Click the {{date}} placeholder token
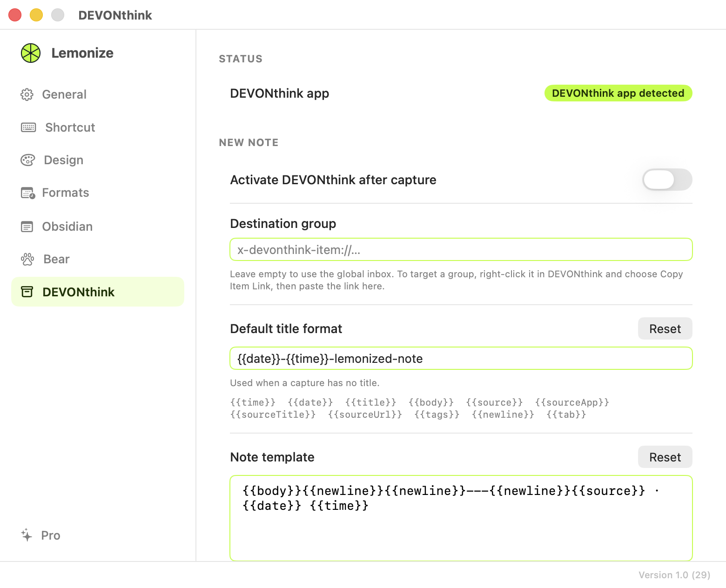726x588 pixels. coord(310,402)
